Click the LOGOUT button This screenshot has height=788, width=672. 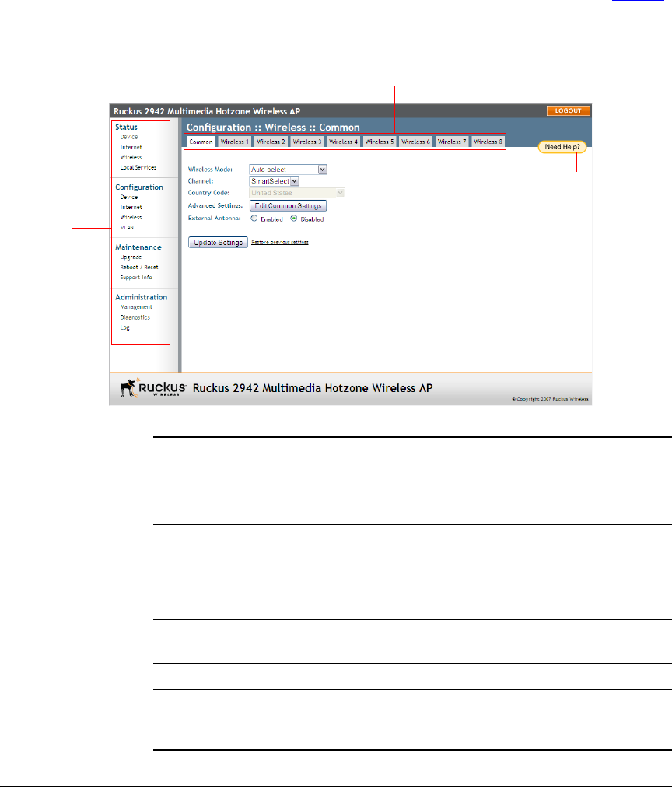(x=568, y=110)
